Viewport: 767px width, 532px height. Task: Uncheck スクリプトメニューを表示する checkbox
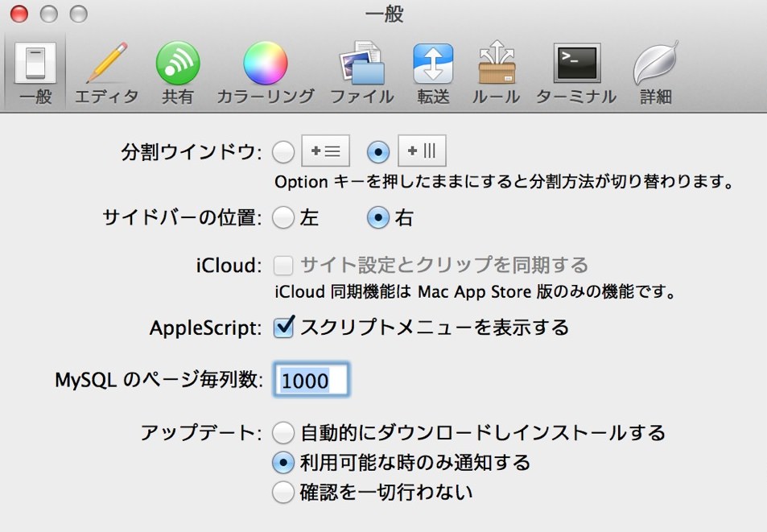click(x=284, y=327)
